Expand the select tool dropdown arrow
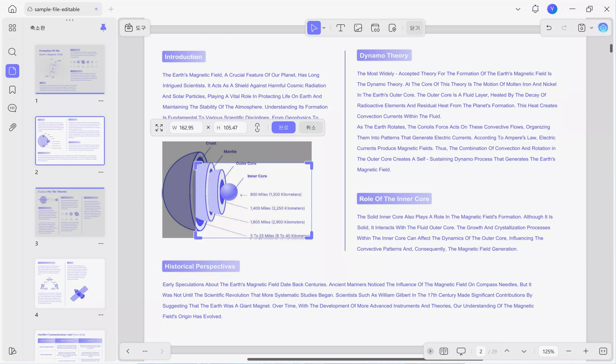This screenshot has height=364, width=616. click(324, 28)
